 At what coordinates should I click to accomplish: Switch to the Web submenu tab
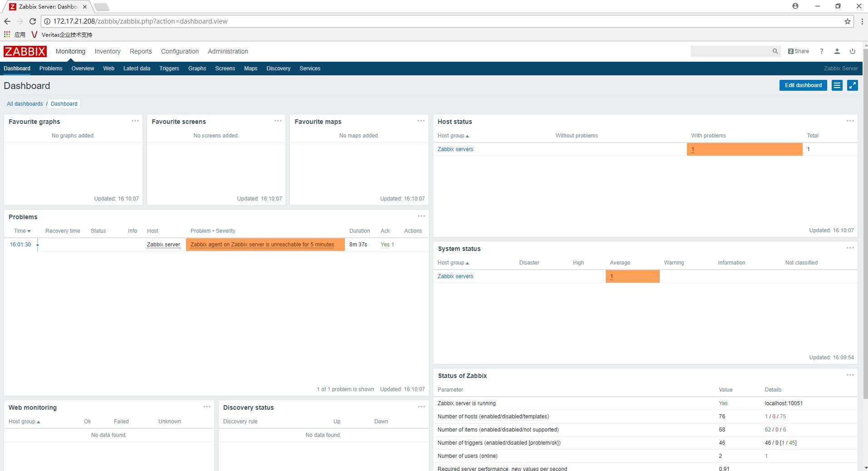pyautogui.click(x=109, y=69)
